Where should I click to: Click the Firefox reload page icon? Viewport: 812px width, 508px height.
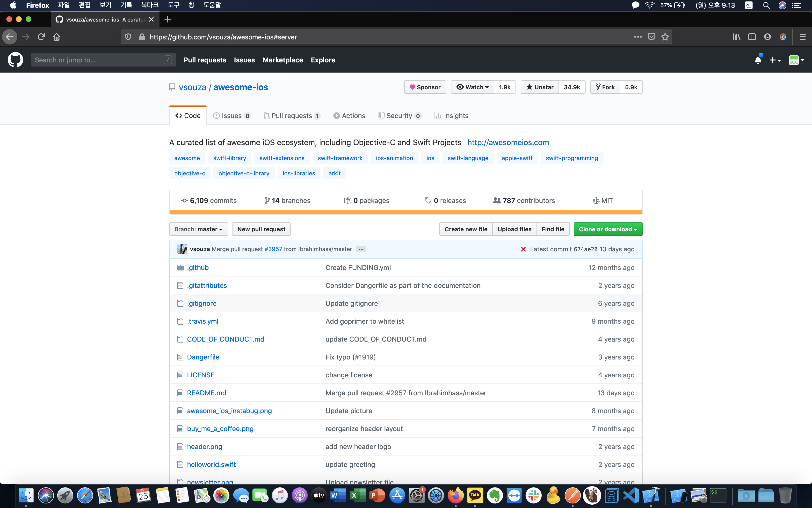[x=41, y=37]
